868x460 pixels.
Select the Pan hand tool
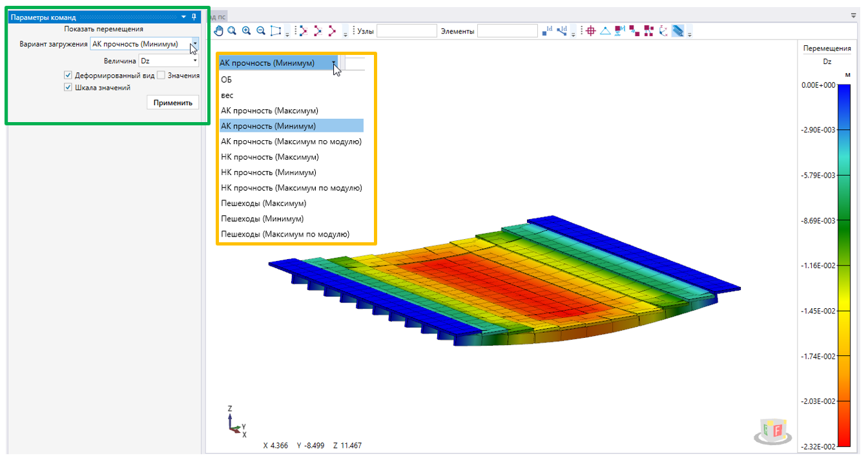(x=219, y=30)
